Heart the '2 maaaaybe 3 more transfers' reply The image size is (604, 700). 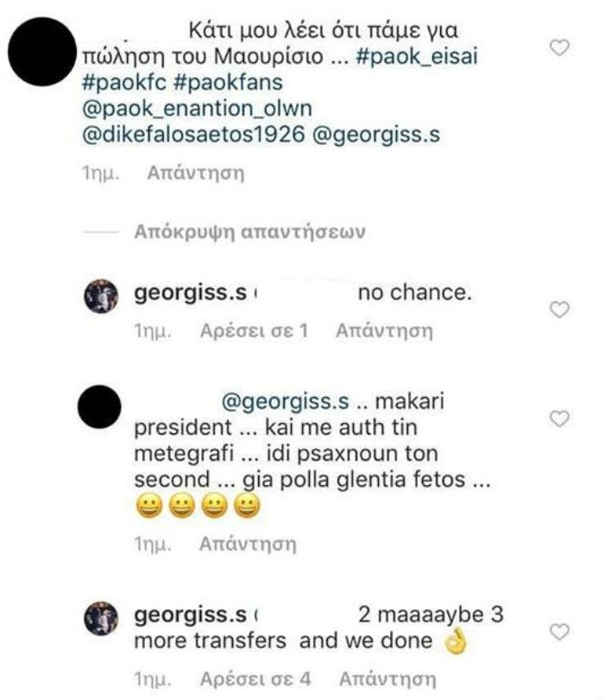(x=561, y=633)
